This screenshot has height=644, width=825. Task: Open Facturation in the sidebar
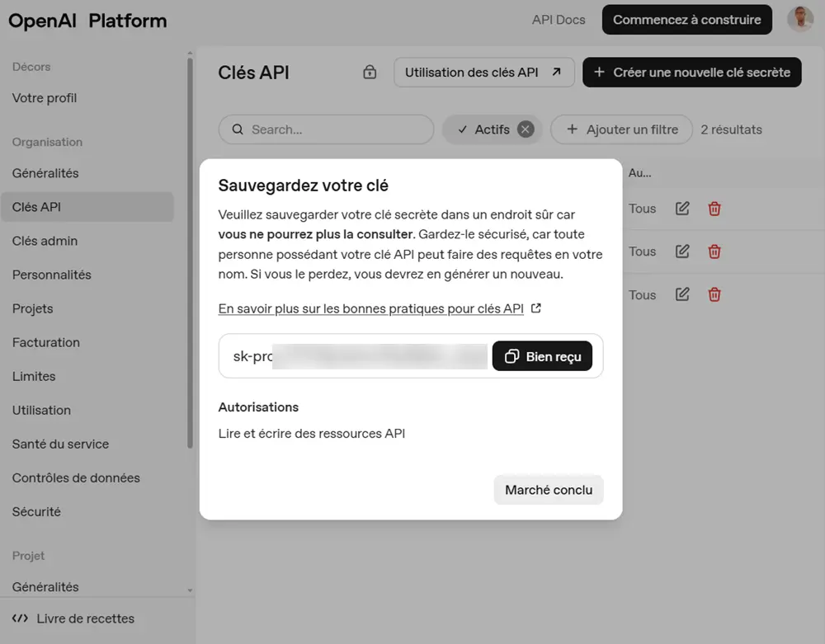(45, 342)
